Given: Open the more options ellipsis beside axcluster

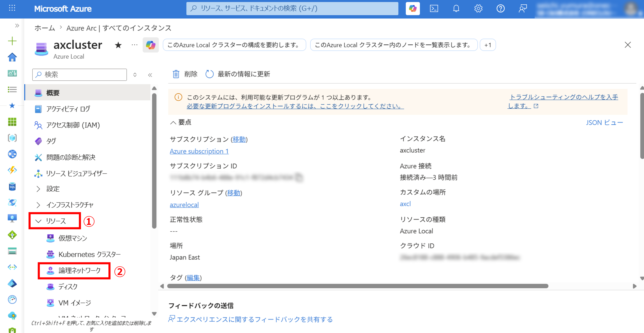Looking at the screenshot, I should 135,45.
